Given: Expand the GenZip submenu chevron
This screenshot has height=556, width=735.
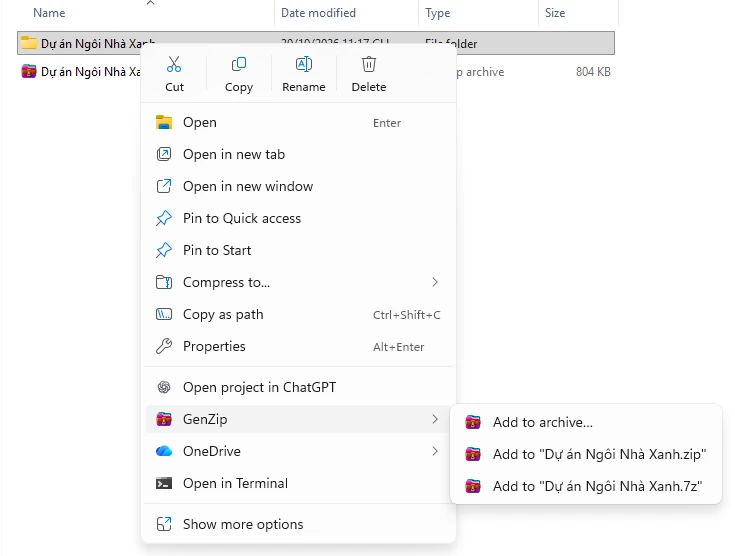Looking at the screenshot, I should click(435, 419).
